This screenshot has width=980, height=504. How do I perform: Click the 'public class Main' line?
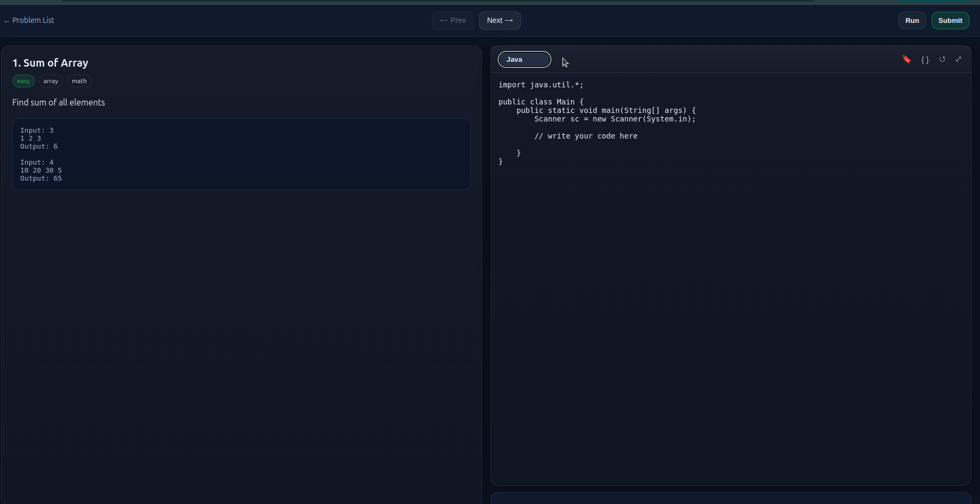point(541,102)
